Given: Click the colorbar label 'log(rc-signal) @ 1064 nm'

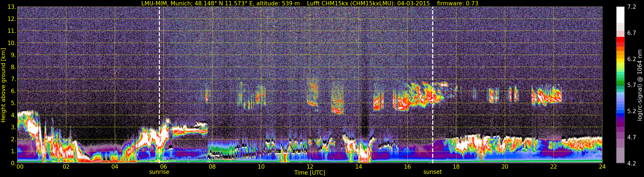Looking at the screenshot, I should coord(639,85).
